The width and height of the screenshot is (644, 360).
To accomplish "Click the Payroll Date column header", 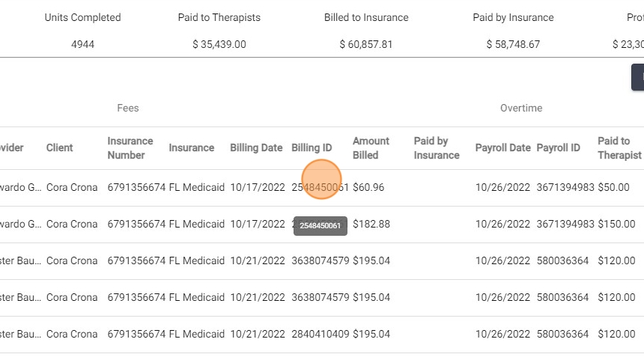I will (x=502, y=148).
